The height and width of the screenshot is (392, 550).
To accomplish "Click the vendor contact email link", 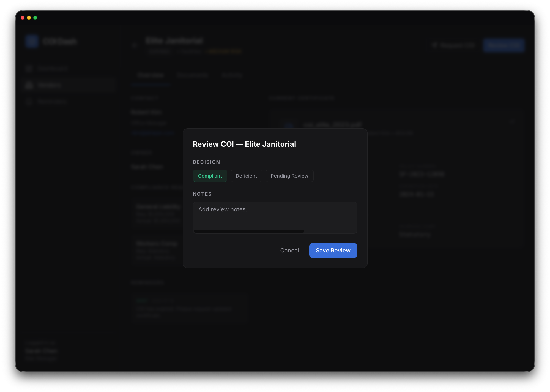I will pos(153,133).
